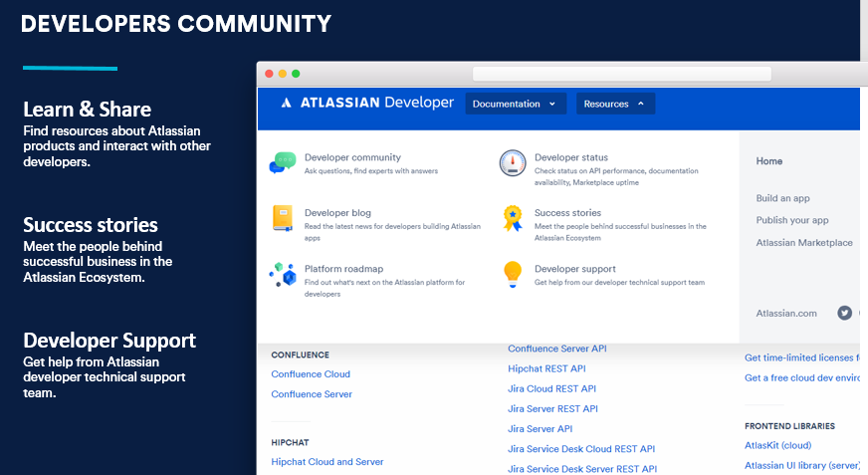The image size is (868, 475).
Task: Click Get a free cloud dev environment link
Action: tap(802, 377)
